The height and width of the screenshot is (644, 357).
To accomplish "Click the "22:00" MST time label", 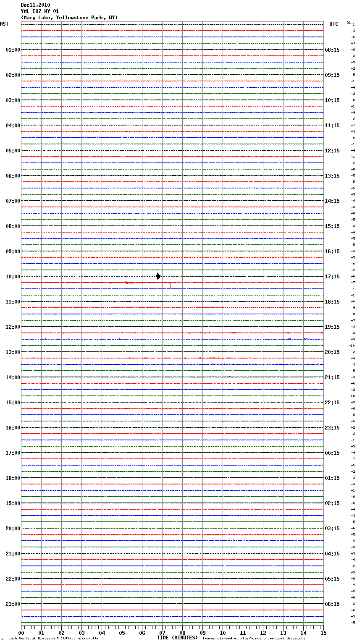I will (x=13, y=579).
